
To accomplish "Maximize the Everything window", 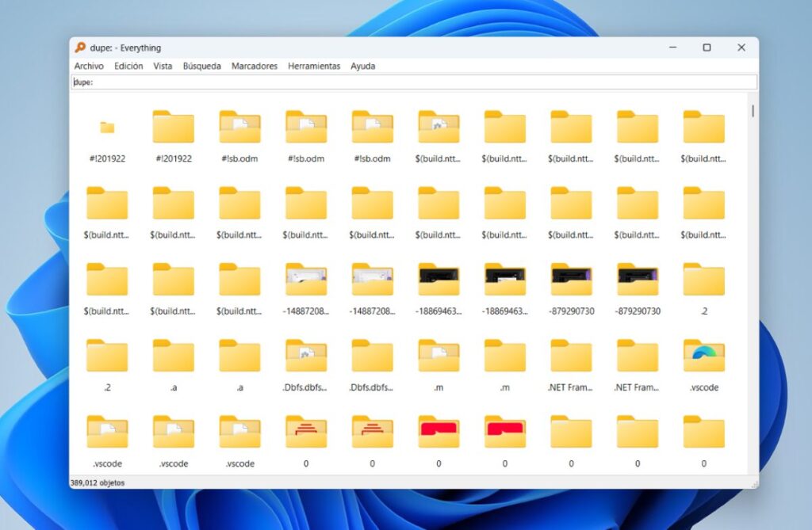I will (x=707, y=48).
